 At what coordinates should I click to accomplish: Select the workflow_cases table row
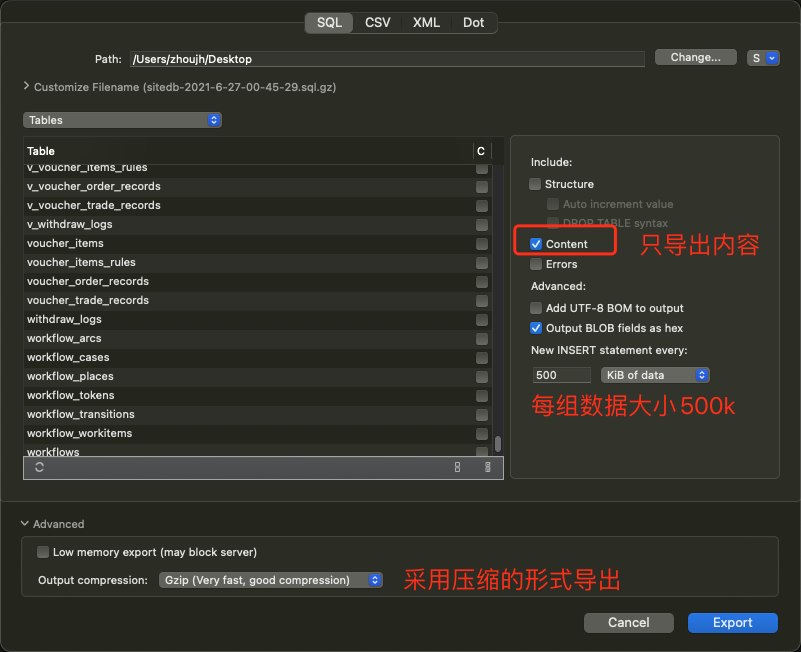coord(257,357)
